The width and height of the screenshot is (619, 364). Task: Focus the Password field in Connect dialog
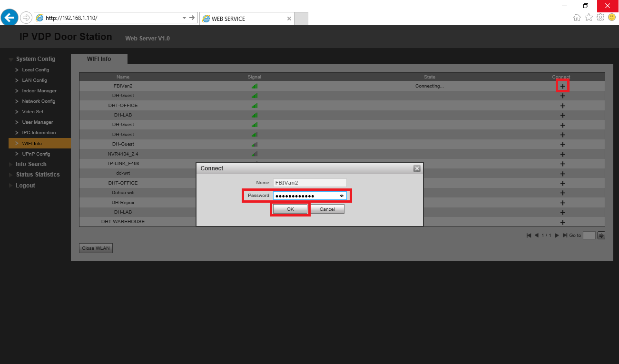tap(310, 196)
